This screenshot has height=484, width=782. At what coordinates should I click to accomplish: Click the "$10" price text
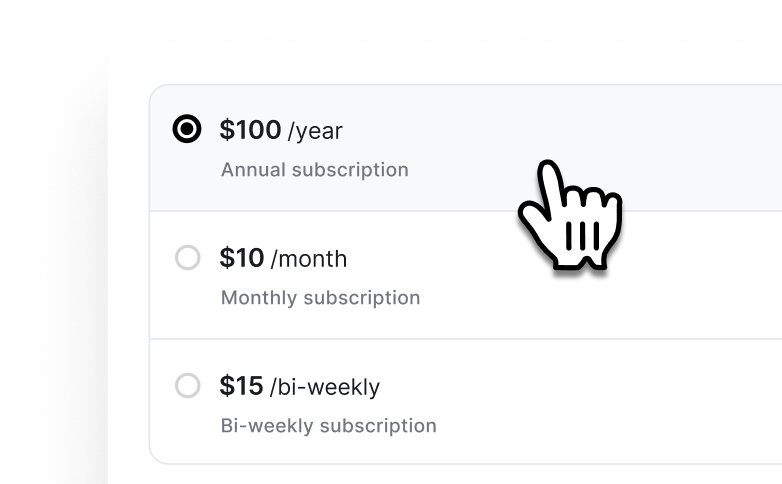[242, 258]
